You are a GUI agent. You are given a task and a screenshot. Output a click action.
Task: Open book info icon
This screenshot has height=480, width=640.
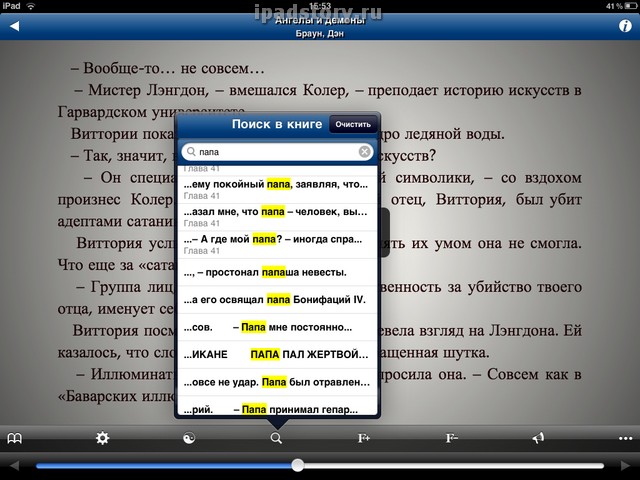click(x=625, y=26)
